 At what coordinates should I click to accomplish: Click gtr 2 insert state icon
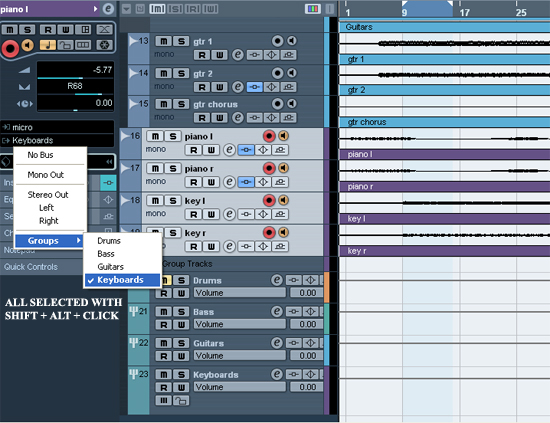tap(254, 87)
